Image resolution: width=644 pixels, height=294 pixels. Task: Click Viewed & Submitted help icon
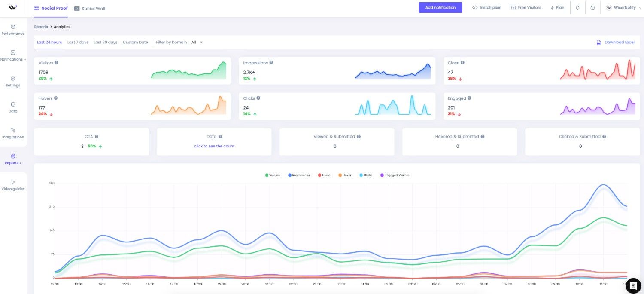(358, 137)
